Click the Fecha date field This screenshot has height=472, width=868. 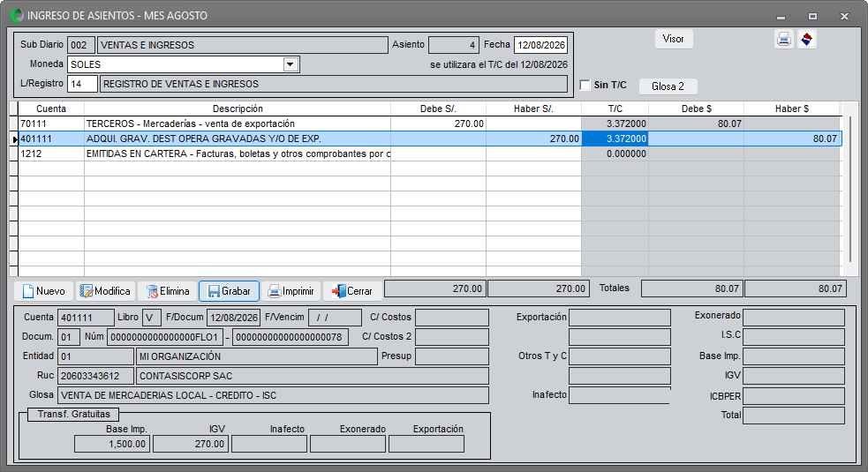(x=540, y=45)
